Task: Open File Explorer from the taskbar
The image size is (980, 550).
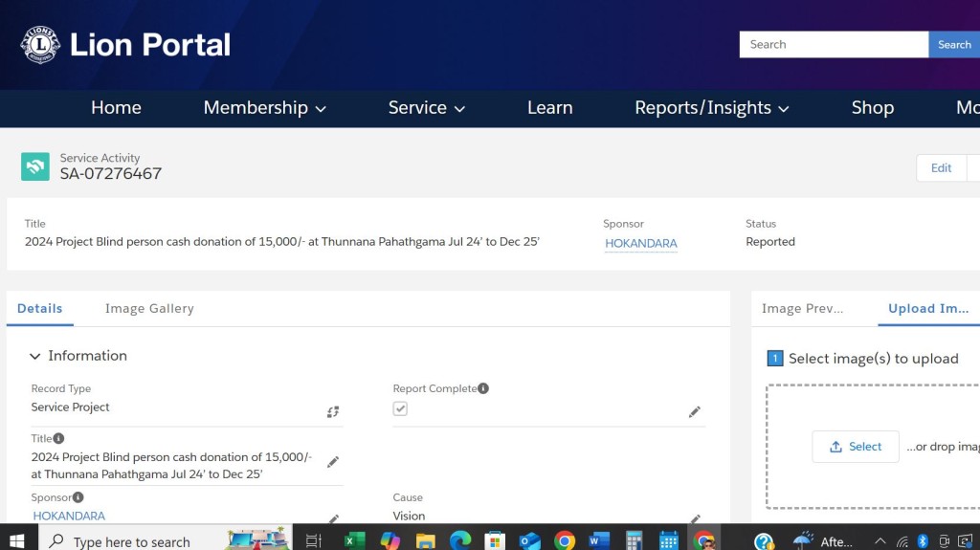Action: click(x=425, y=540)
